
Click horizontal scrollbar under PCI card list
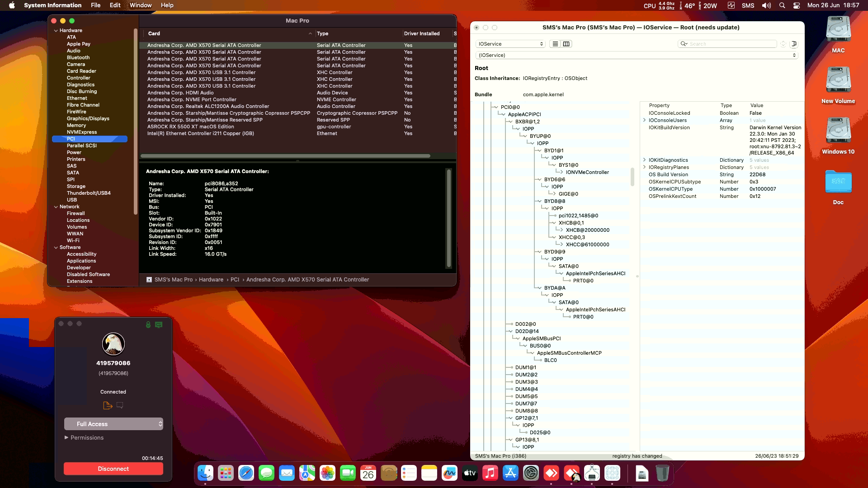tap(285, 156)
